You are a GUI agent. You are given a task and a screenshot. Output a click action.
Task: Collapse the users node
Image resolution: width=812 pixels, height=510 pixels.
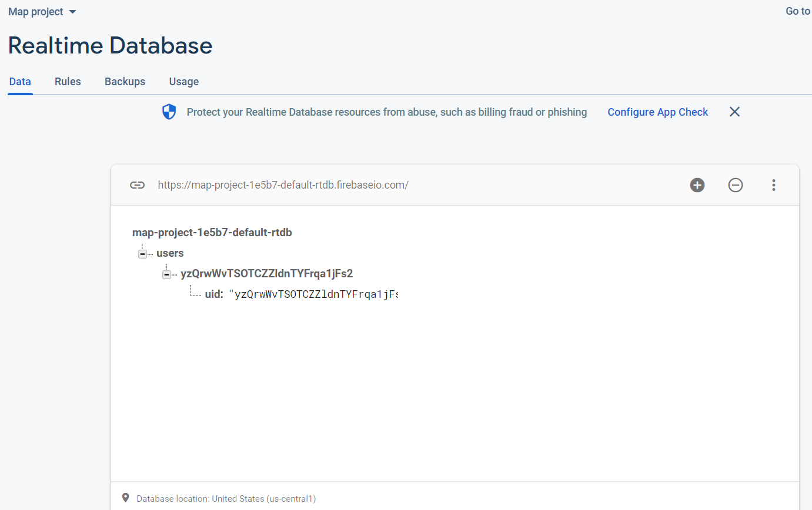point(142,254)
